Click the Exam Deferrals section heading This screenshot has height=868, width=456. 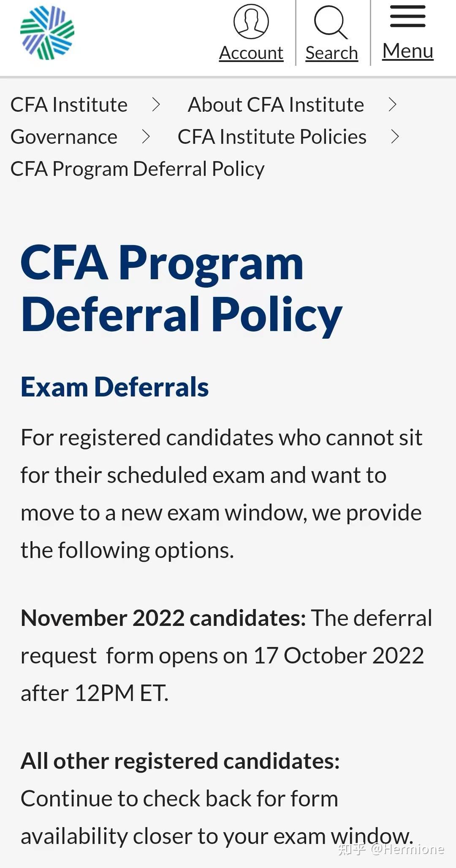point(114,387)
